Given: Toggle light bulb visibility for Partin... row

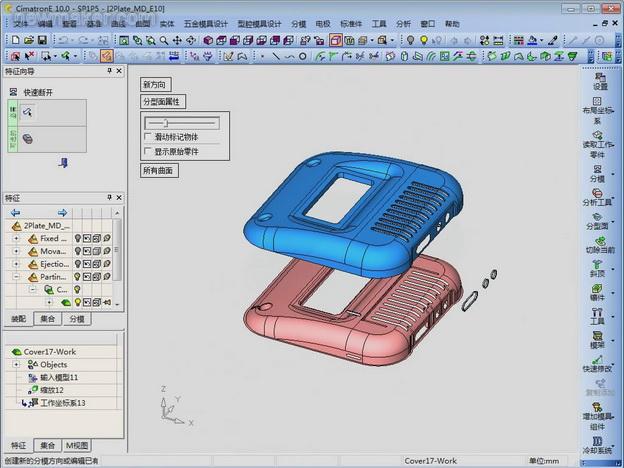Looking at the screenshot, I should [78, 277].
